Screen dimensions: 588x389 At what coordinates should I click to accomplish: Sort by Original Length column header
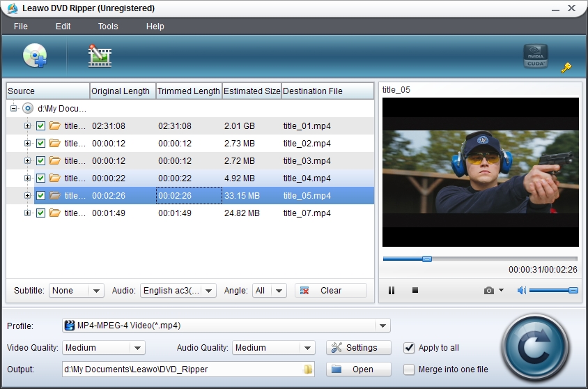pyautogui.click(x=123, y=91)
